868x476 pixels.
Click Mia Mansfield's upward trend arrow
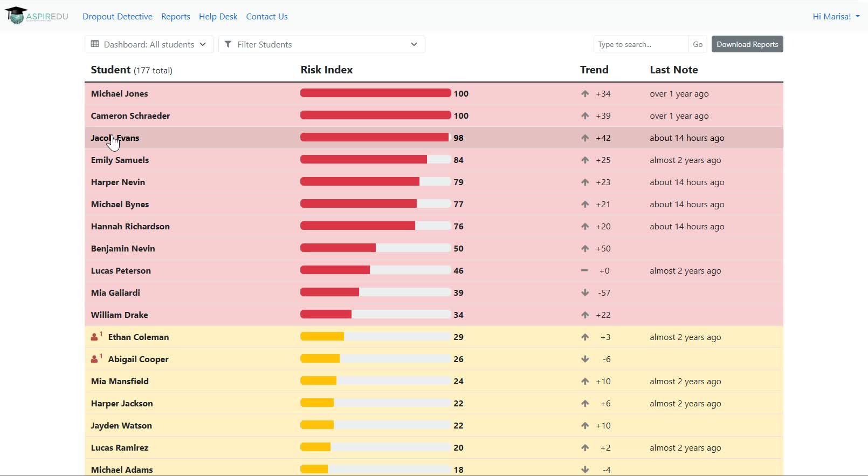coord(585,382)
